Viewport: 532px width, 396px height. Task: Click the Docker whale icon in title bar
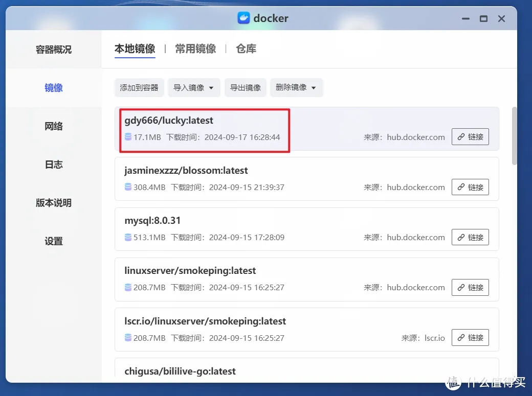tap(243, 18)
